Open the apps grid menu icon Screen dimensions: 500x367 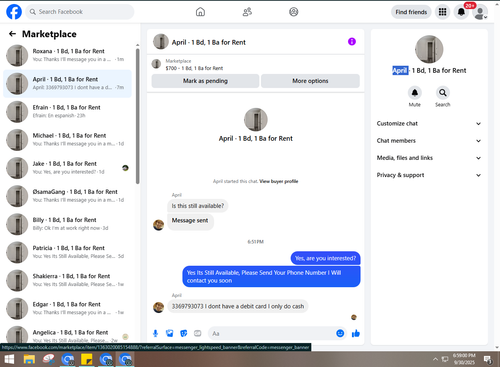pyautogui.click(x=442, y=12)
